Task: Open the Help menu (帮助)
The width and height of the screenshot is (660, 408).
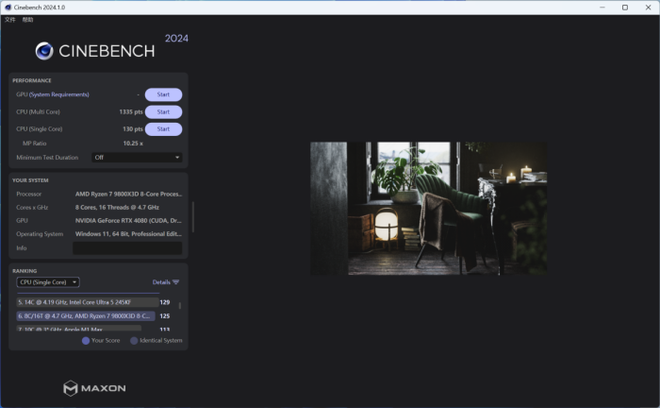Action: (x=28, y=19)
